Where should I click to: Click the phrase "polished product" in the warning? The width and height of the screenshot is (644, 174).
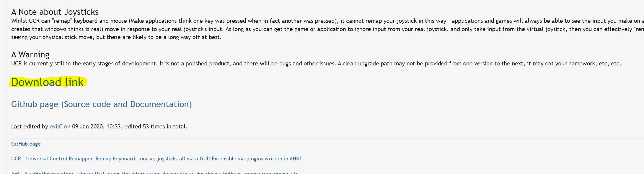tap(208, 63)
